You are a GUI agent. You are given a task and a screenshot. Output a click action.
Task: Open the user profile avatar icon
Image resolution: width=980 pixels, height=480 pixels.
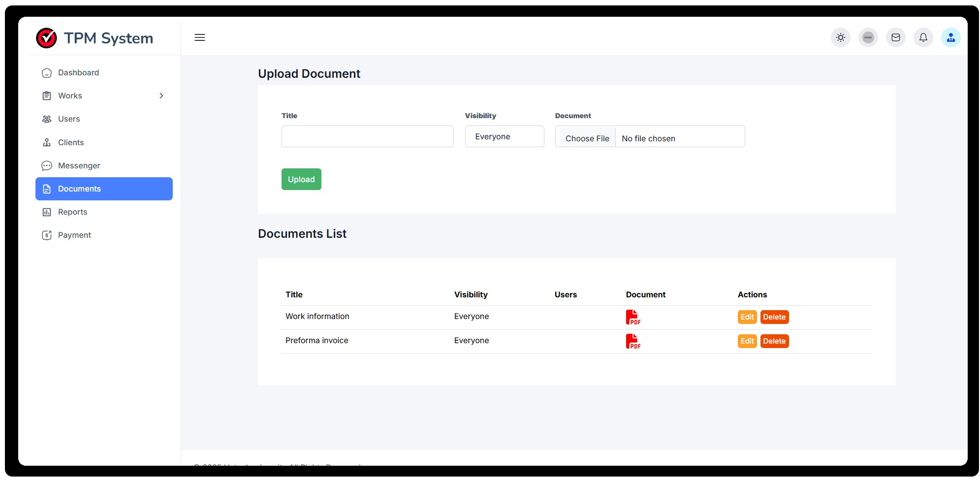[950, 37]
